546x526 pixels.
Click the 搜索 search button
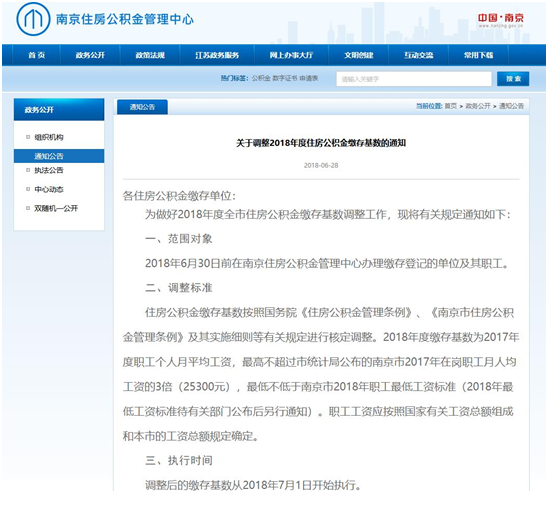tap(513, 79)
